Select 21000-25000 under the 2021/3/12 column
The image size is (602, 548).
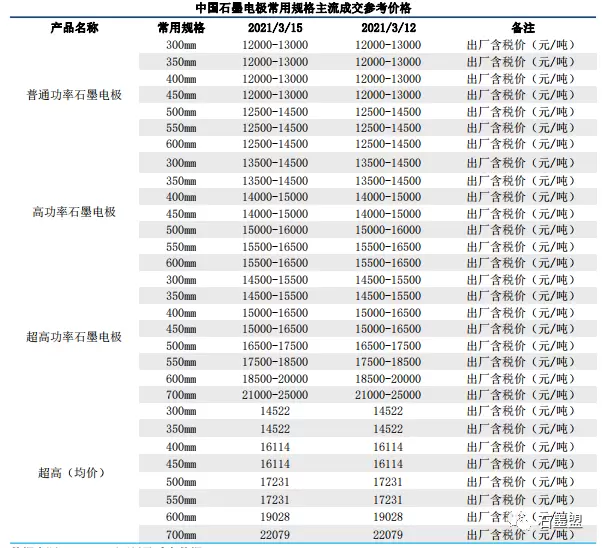tap(388, 395)
